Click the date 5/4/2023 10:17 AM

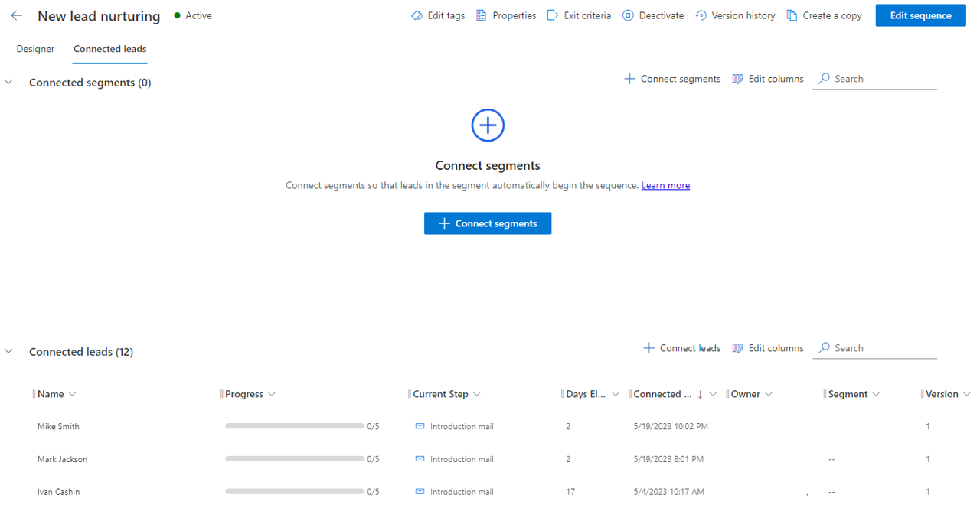[669, 492]
